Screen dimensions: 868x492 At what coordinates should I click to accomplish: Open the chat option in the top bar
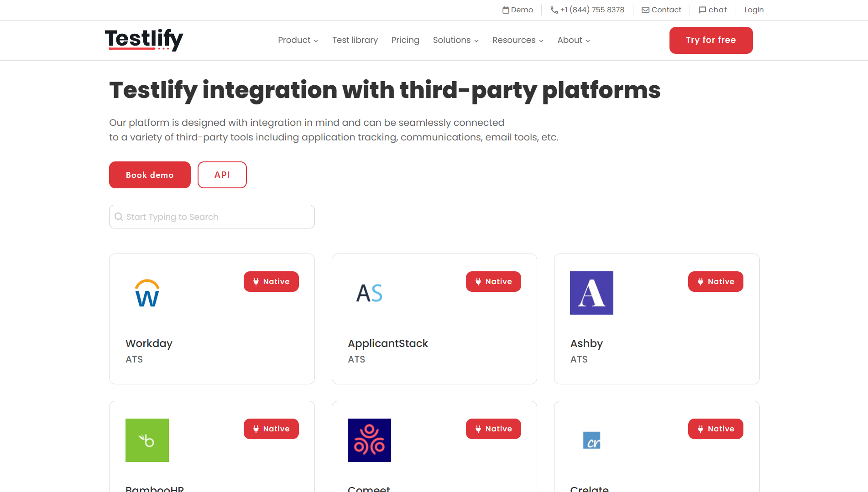pos(712,10)
